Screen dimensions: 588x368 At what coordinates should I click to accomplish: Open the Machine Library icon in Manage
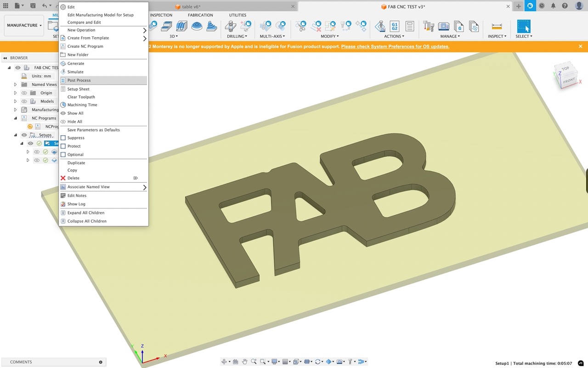[x=444, y=26]
